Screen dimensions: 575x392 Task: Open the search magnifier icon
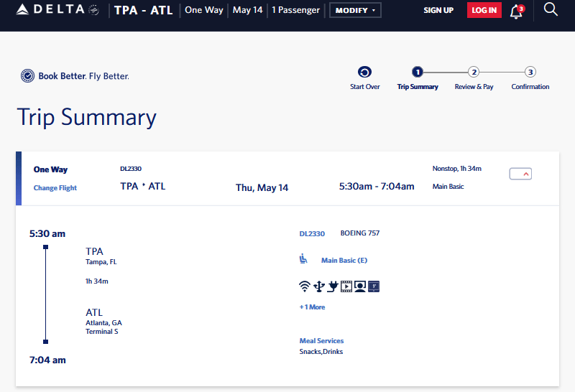[551, 9]
